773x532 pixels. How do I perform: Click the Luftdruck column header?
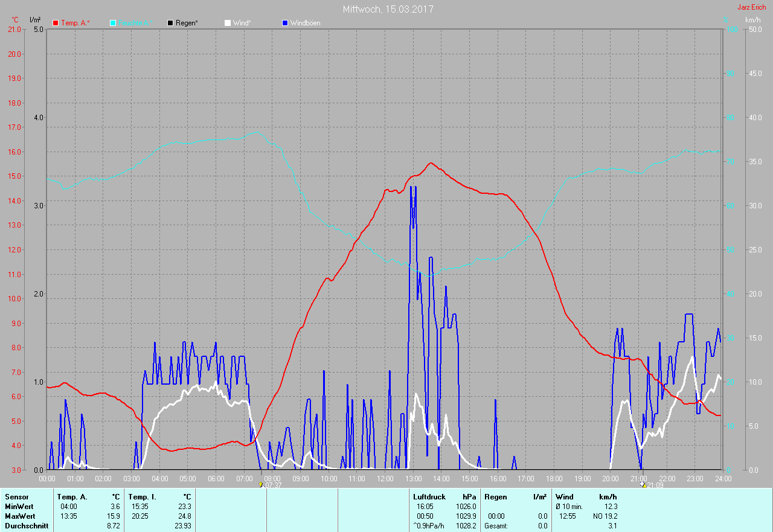tap(429, 497)
